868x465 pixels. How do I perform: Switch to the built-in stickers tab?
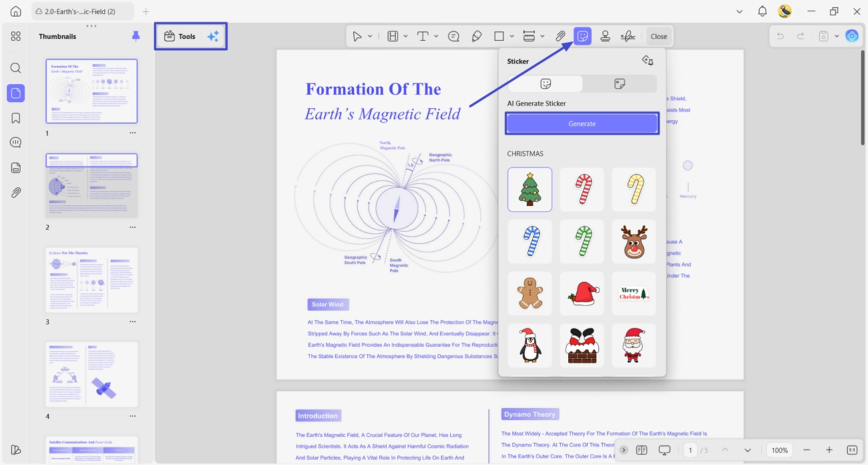tap(546, 84)
